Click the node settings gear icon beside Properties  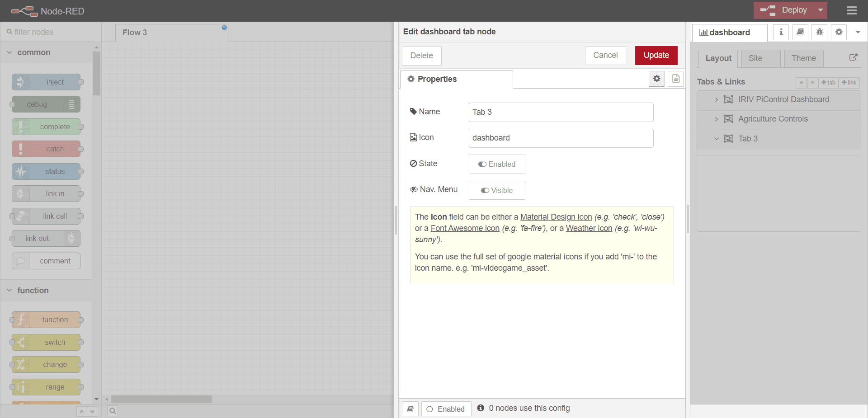coord(656,79)
